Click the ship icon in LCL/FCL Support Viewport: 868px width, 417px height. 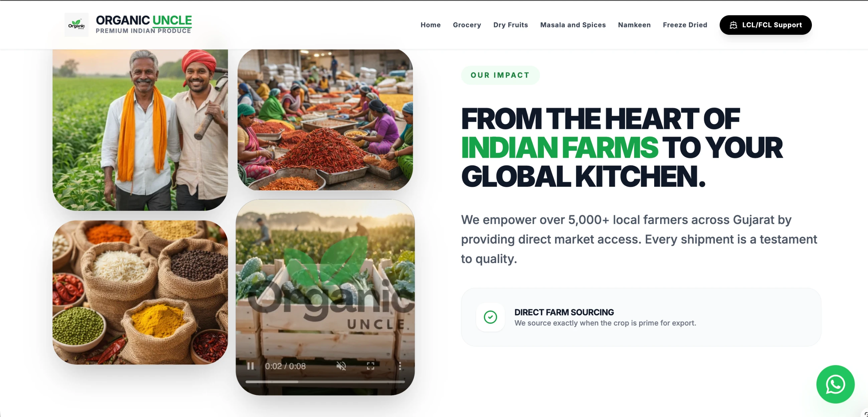(734, 25)
